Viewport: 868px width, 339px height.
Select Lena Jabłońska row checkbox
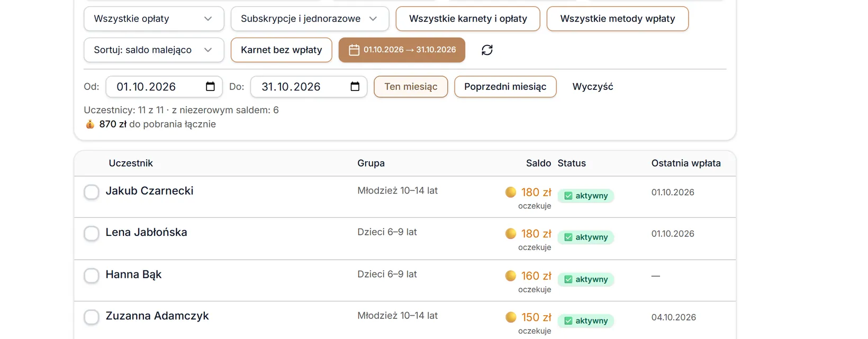pos(92,233)
